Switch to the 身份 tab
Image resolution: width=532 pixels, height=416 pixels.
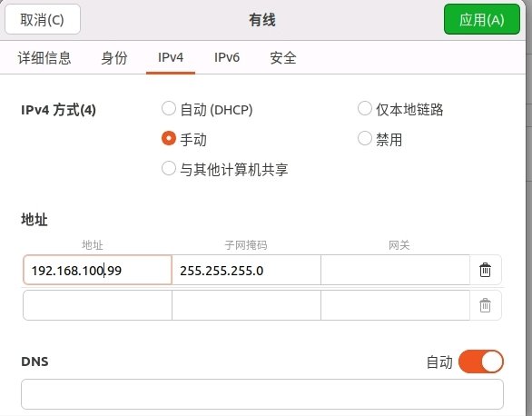point(114,58)
